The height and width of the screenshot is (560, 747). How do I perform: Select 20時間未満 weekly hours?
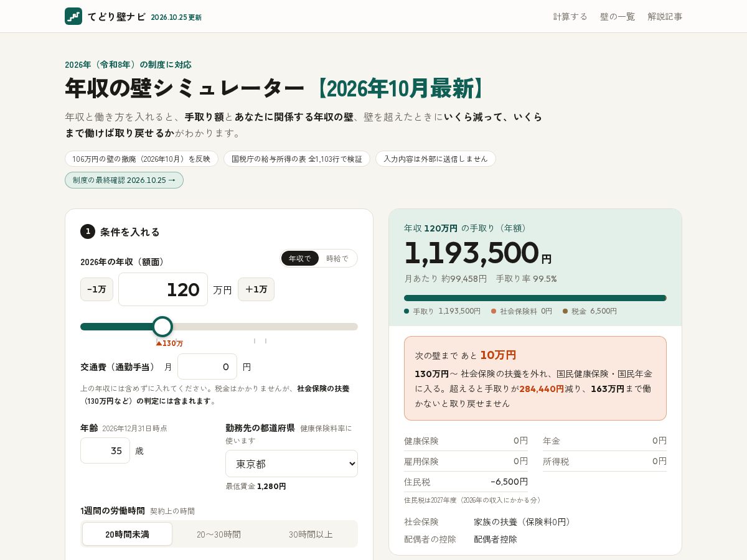[127, 534]
